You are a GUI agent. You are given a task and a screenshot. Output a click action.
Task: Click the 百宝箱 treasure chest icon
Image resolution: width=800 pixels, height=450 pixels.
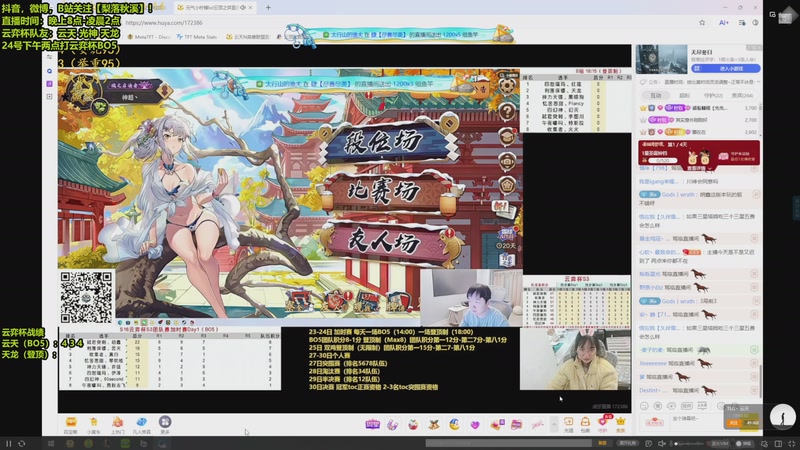(70, 424)
